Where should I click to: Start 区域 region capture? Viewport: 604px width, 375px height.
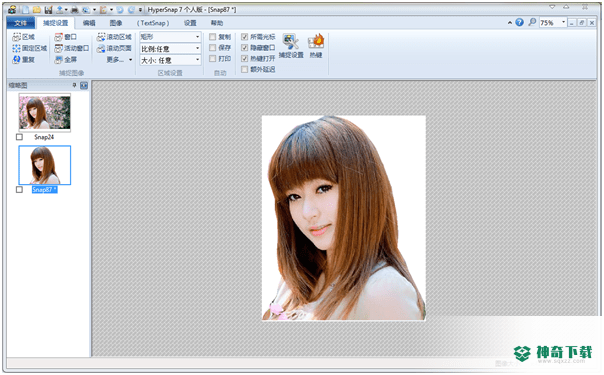23,37
